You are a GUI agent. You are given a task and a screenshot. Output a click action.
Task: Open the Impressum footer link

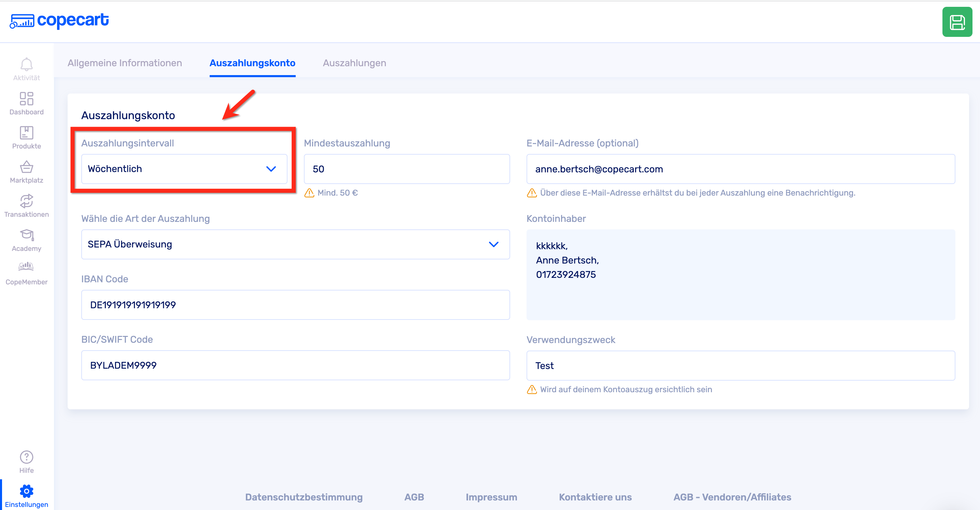(491, 497)
